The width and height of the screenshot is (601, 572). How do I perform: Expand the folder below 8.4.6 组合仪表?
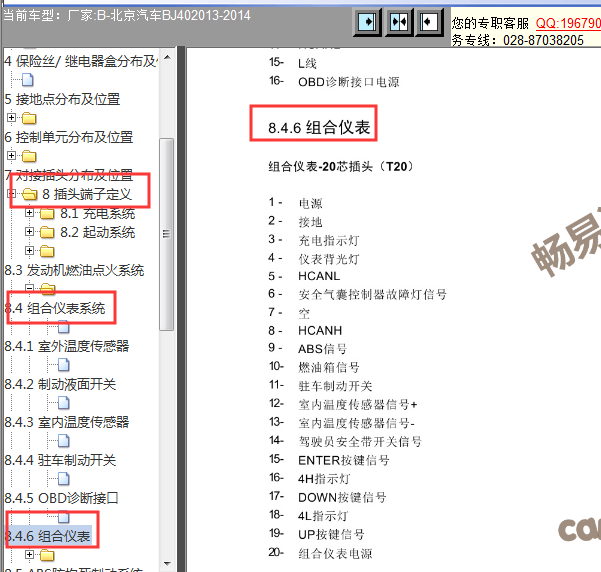tap(30, 554)
